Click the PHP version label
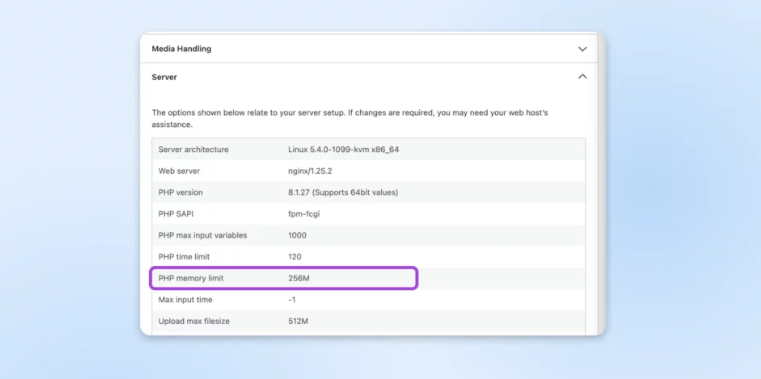 (181, 192)
